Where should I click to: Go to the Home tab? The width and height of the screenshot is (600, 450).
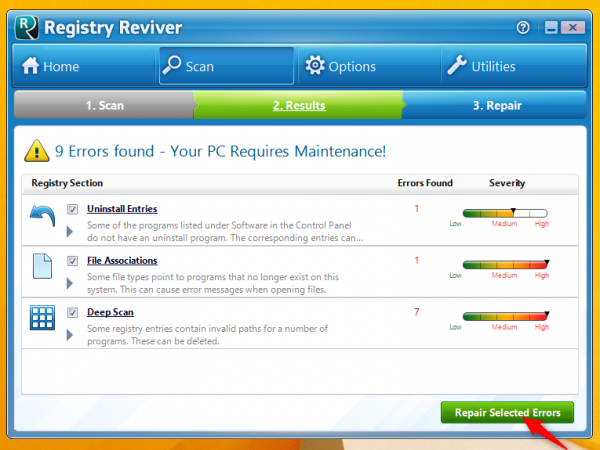click(85, 66)
